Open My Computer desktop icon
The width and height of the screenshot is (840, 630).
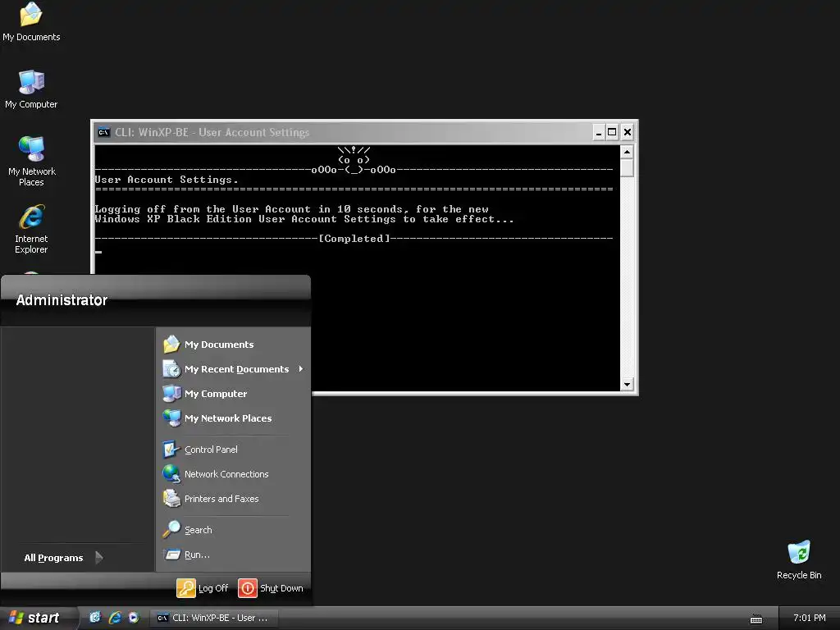[x=31, y=89]
